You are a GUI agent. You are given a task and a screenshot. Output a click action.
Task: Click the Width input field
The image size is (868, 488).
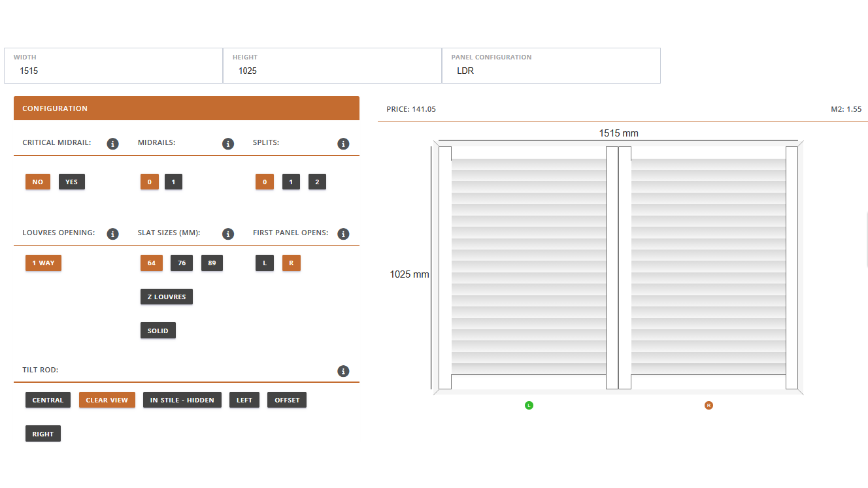tap(113, 65)
